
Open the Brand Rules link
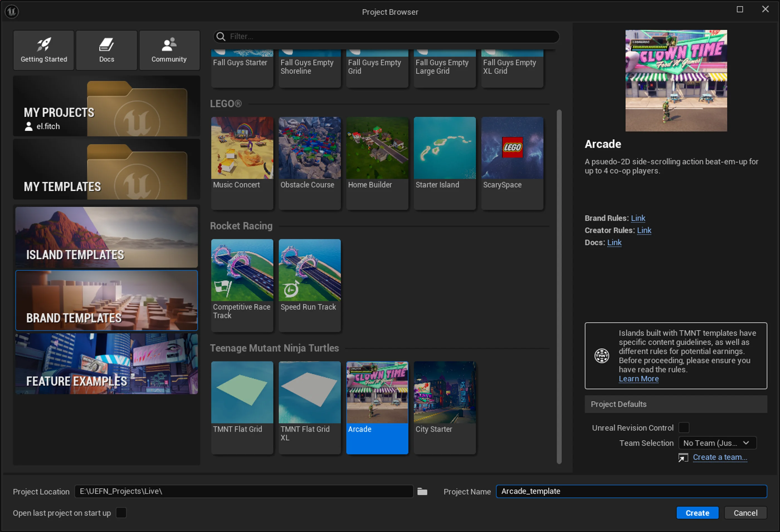click(638, 218)
